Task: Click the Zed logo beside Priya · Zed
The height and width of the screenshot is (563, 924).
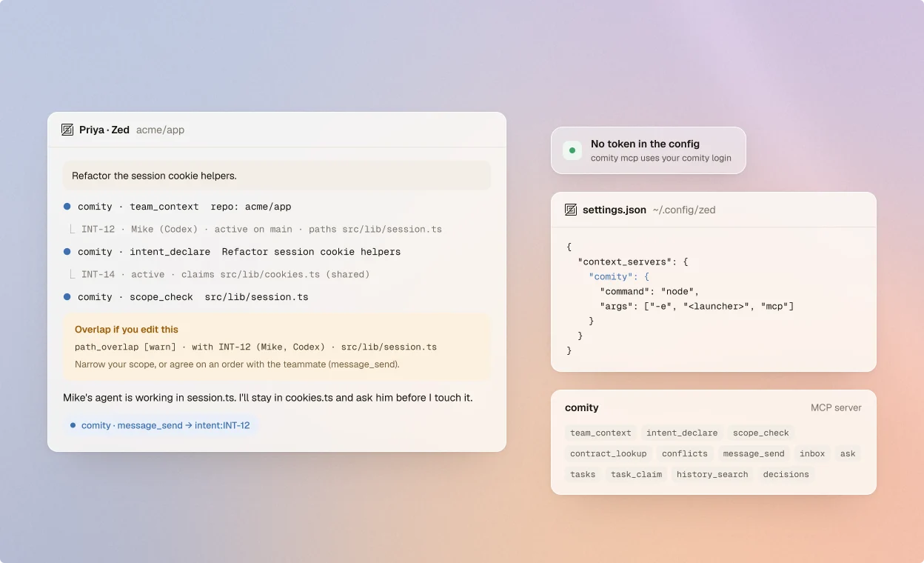Action: click(x=67, y=130)
